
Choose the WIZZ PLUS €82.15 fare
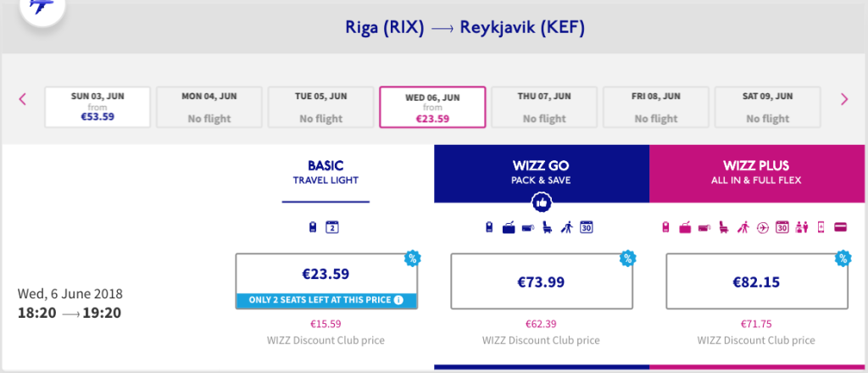tap(757, 281)
